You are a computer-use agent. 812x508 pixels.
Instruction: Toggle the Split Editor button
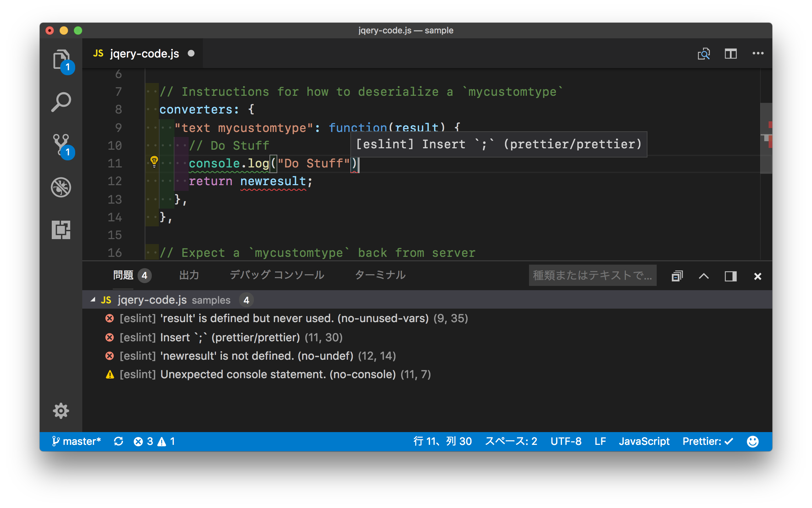[x=731, y=53]
